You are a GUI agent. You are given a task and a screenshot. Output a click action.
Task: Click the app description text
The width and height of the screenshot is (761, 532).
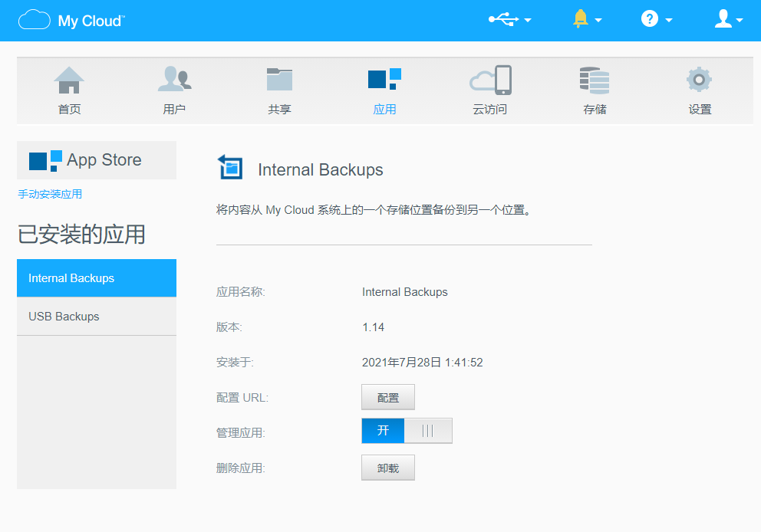pyautogui.click(x=374, y=210)
